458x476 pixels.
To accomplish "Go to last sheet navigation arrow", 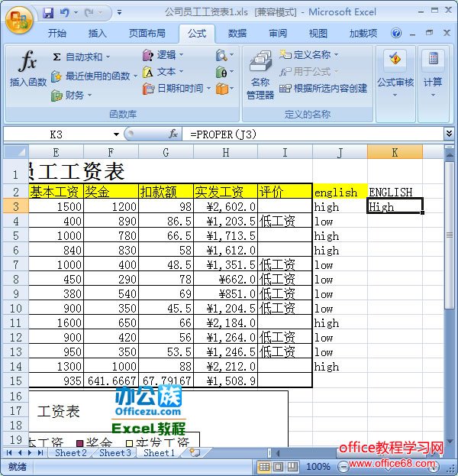I will [x=40, y=453].
